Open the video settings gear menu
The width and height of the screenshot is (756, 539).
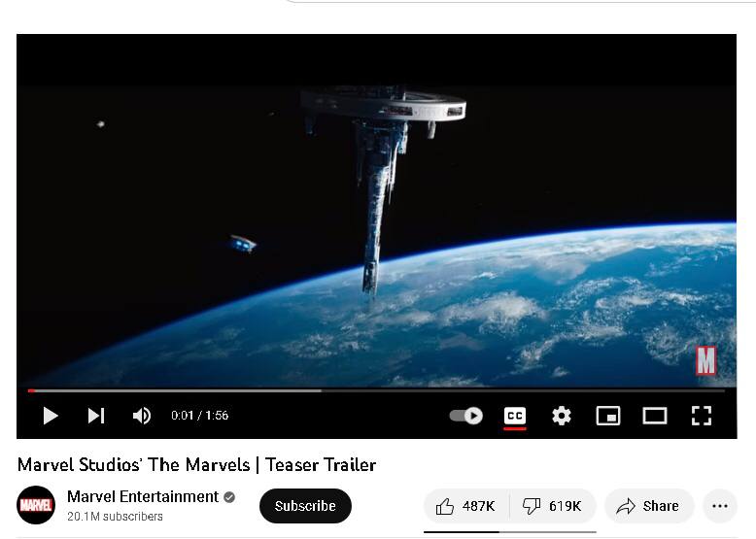(x=562, y=416)
